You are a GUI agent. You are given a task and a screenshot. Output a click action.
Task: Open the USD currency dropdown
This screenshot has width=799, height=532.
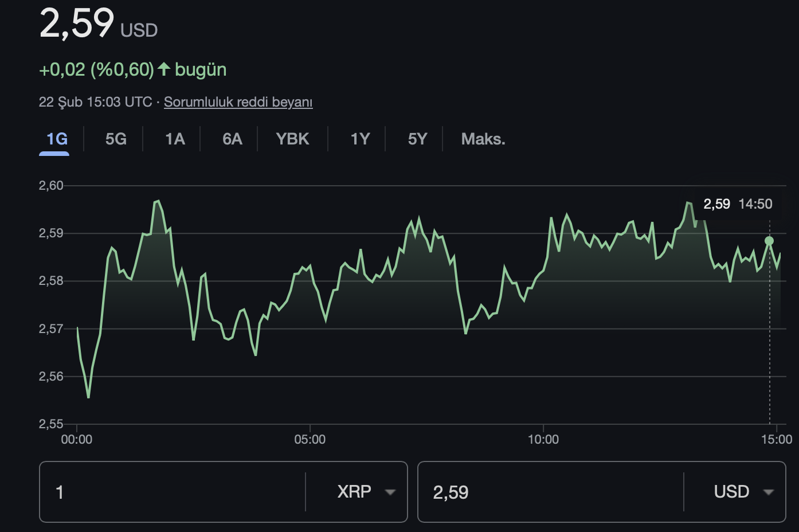744,492
